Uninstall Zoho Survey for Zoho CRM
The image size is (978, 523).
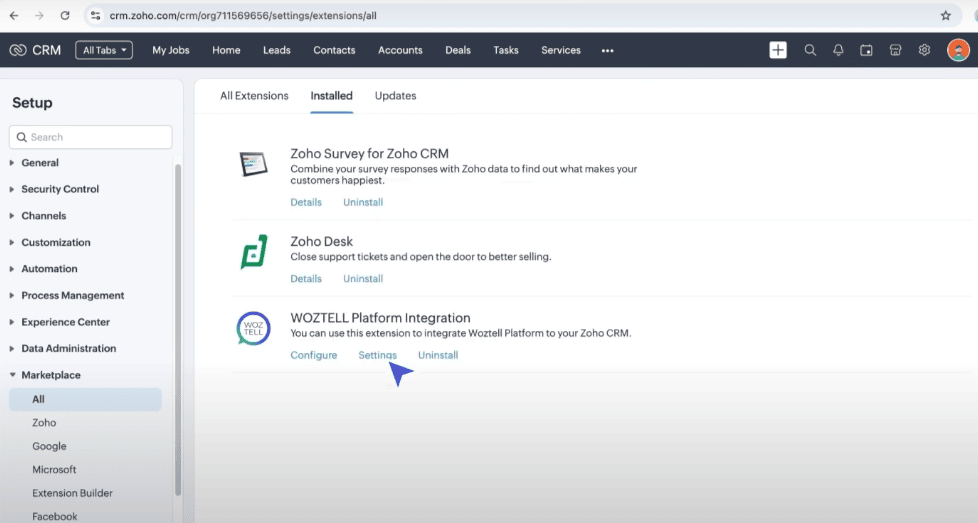[363, 202]
